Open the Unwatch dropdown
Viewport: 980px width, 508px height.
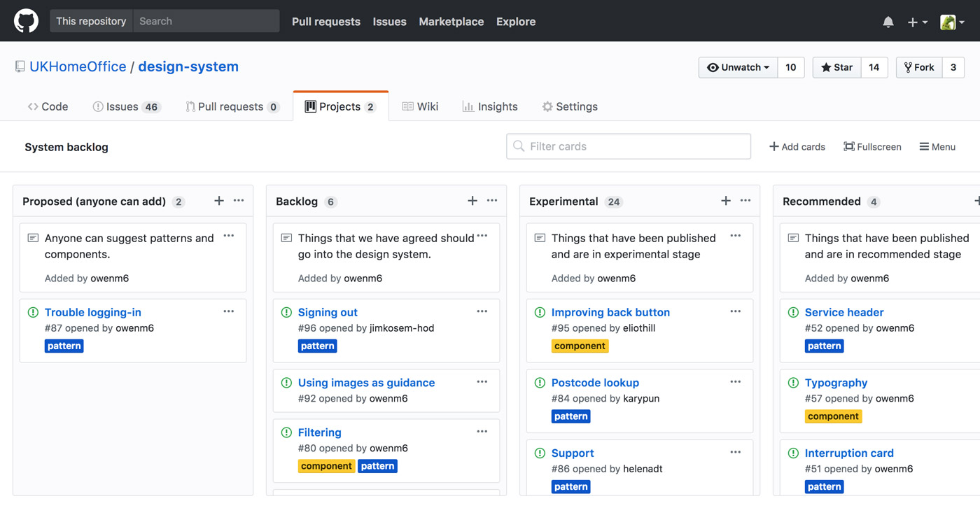[x=738, y=67]
